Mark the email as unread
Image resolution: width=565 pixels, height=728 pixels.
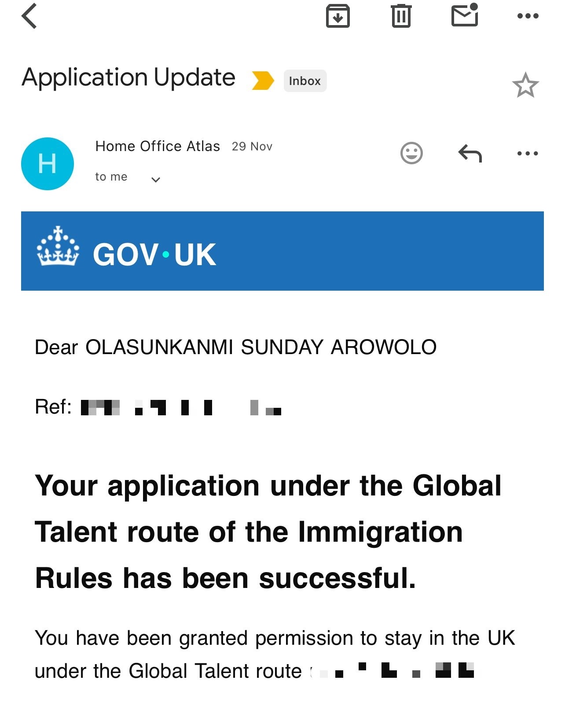pyautogui.click(x=465, y=16)
